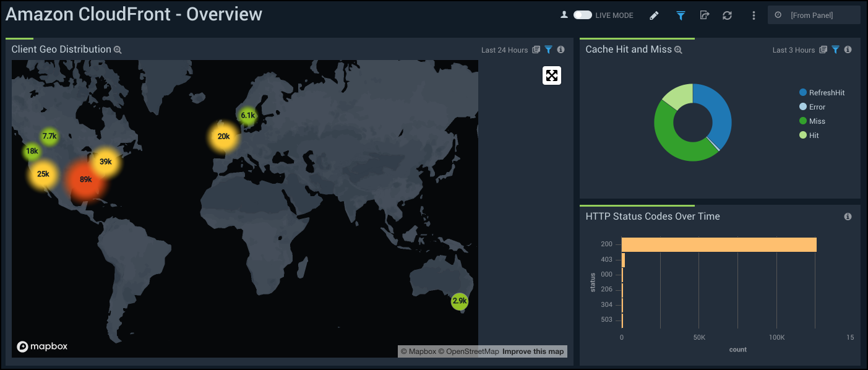Click the red 89k map cluster
Screen dimensions: 868x370
point(85,179)
